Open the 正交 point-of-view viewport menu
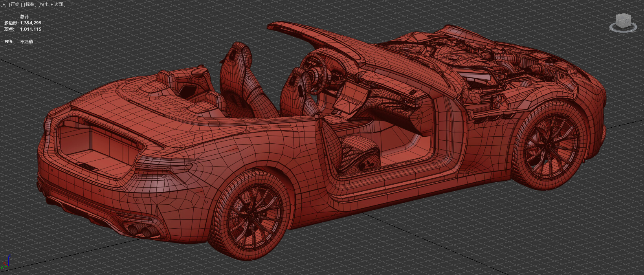The width and height of the screenshot is (644, 275). [16, 4]
